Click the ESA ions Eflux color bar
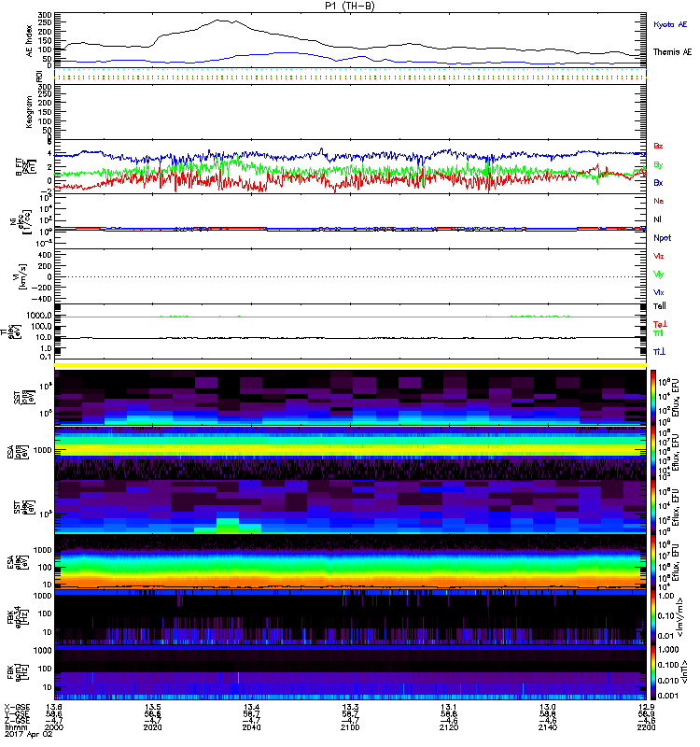 pos(653,452)
